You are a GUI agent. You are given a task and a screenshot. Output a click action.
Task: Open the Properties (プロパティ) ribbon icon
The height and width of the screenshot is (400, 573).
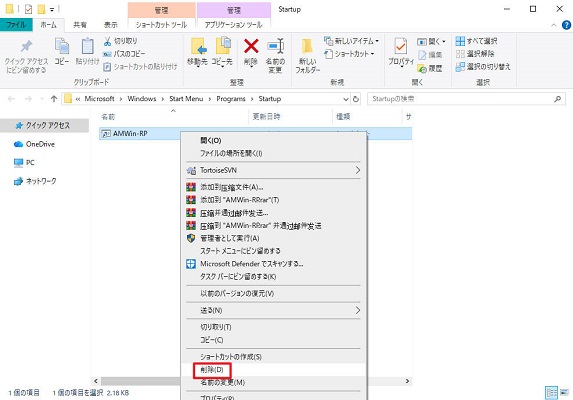pos(401,47)
